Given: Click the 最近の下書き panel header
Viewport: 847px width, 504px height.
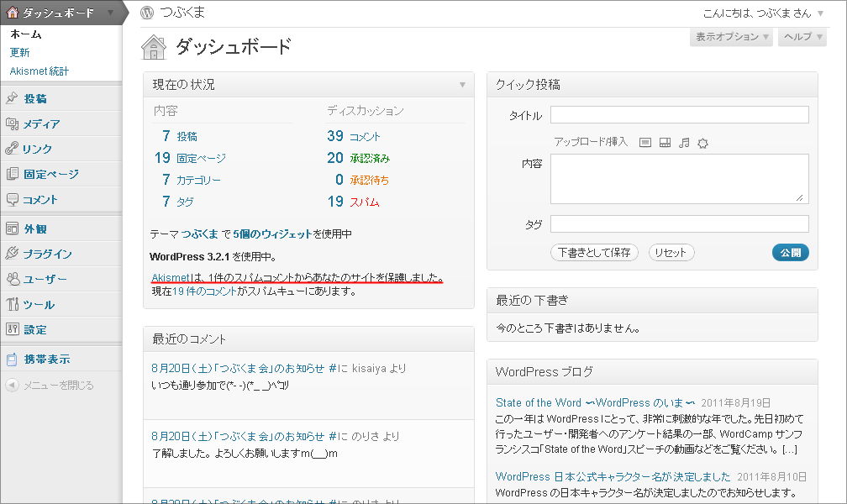Looking at the screenshot, I should [x=652, y=301].
